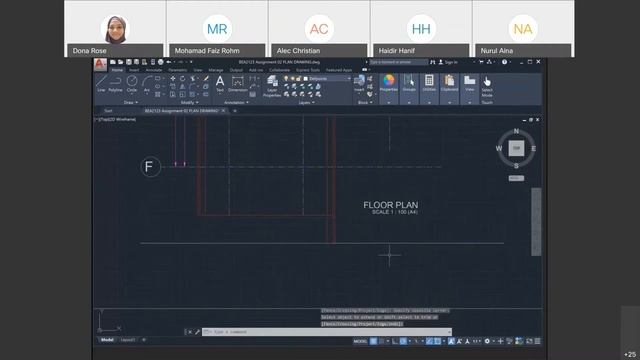Switch to the Annotate ribbon tab
The height and width of the screenshot is (360, 640).
(154, 70)
